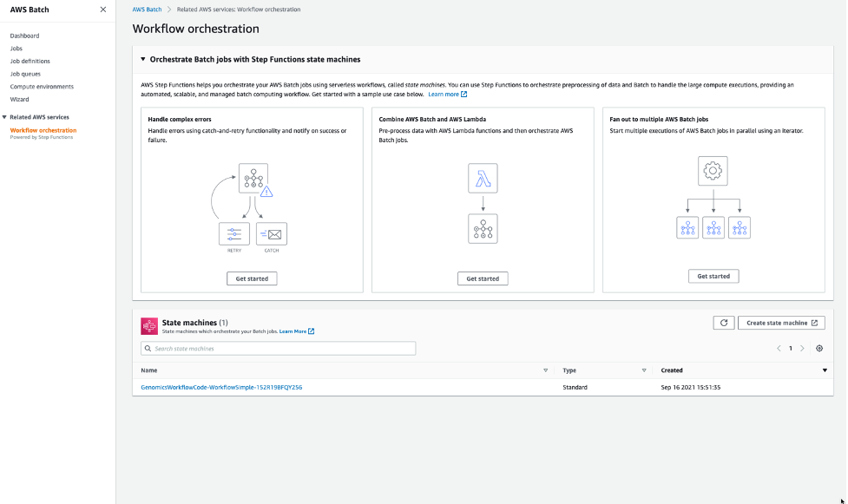Screen dimensions: 848x504
Task: Get started with Fan out to multiple jobs
Action: pos(713,276)
